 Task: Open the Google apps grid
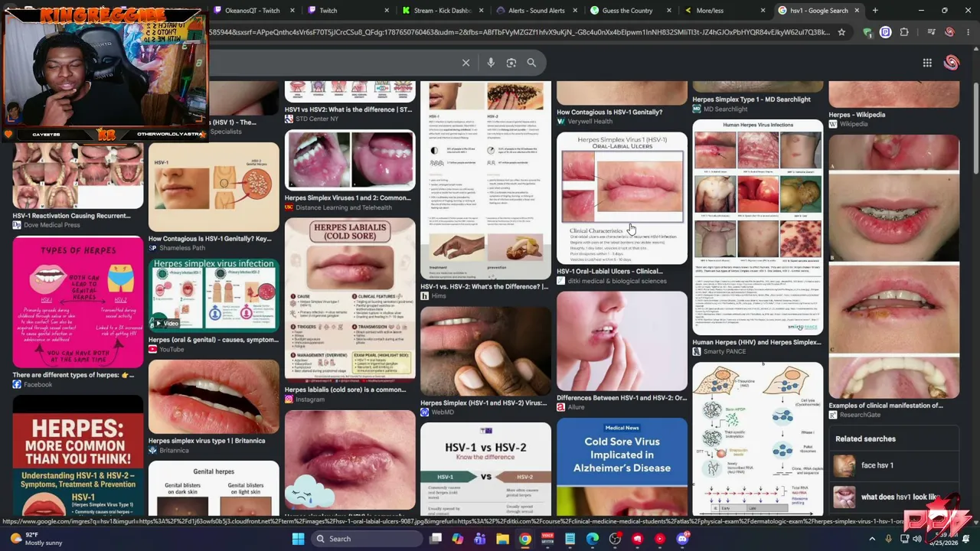pos(927,63)
